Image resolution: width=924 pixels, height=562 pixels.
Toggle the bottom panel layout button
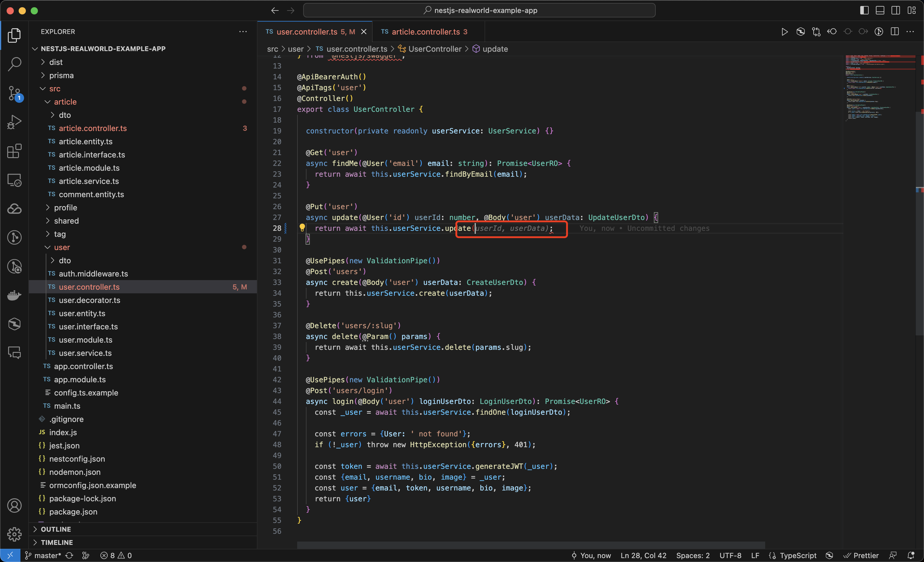[880, 11]
